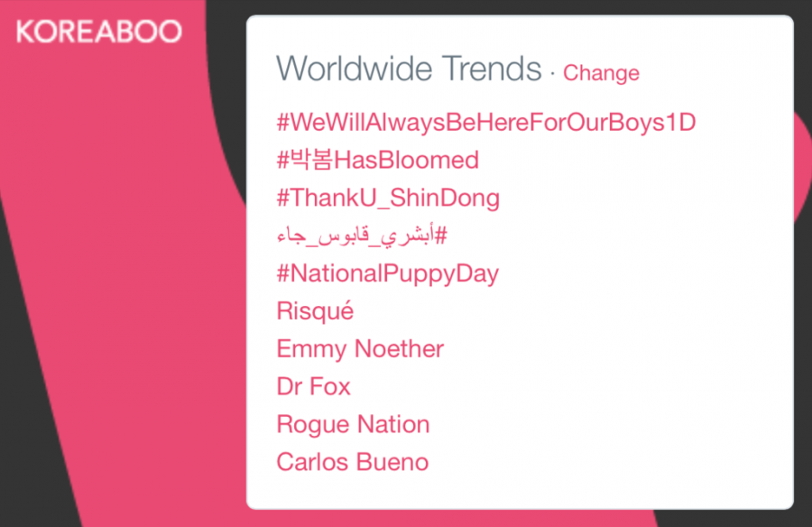The height and width of the screenshot is (527, 812).
Task: Click the word Noether in the trends list
Action: coord(400,348)
